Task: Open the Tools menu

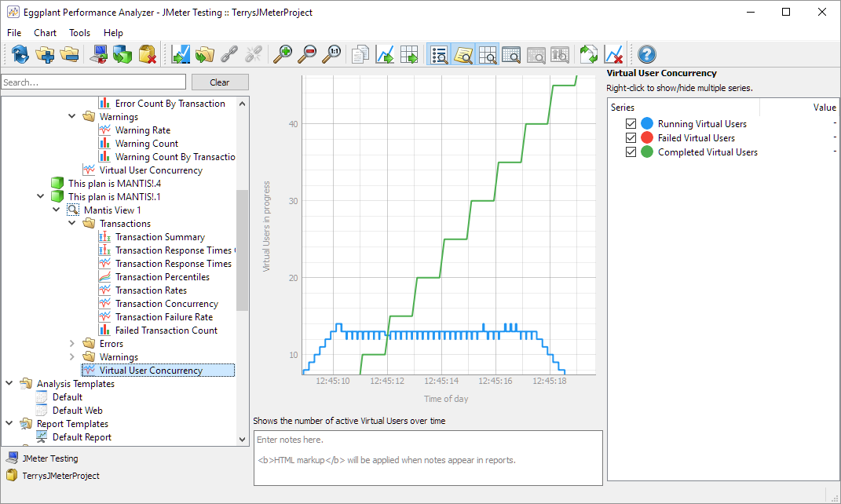Action: pyautogui.click(x=79, y=33)
